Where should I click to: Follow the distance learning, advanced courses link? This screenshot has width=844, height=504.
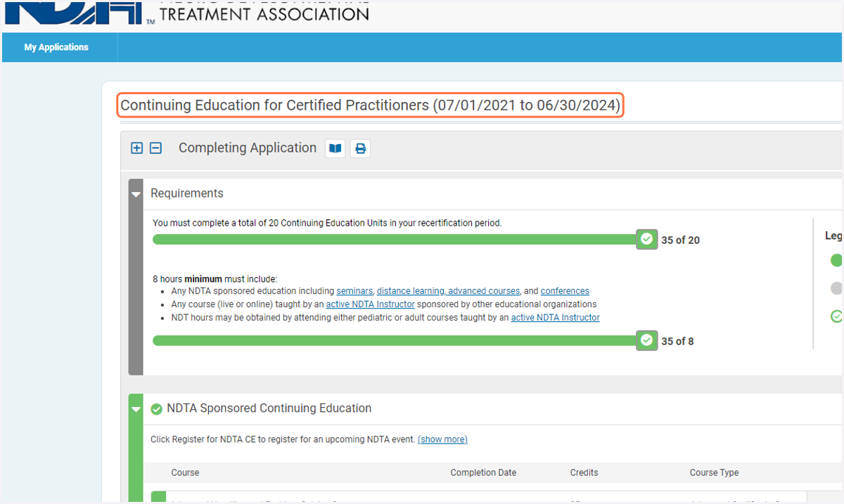point(448,291)
